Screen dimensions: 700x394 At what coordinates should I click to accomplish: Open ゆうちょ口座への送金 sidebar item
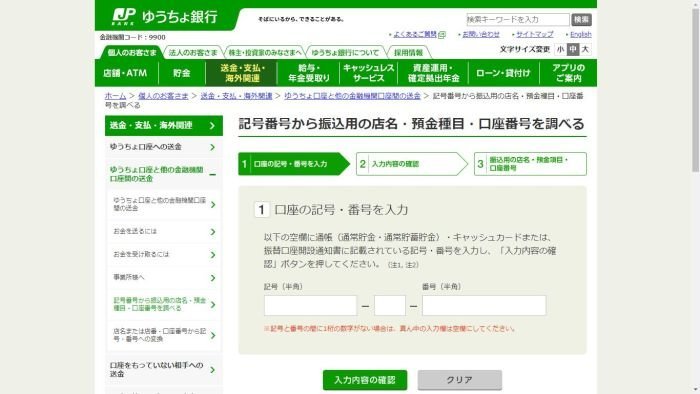pos(164,147)
